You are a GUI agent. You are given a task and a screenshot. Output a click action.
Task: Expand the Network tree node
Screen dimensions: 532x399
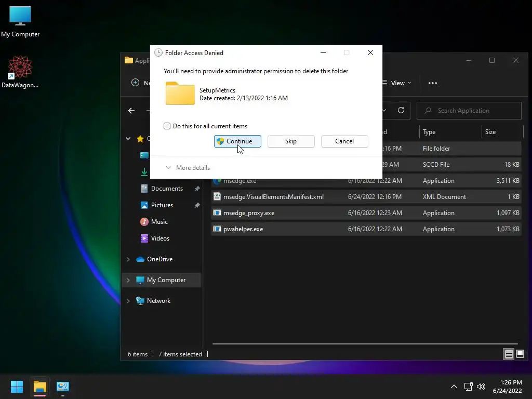point(128,301)
